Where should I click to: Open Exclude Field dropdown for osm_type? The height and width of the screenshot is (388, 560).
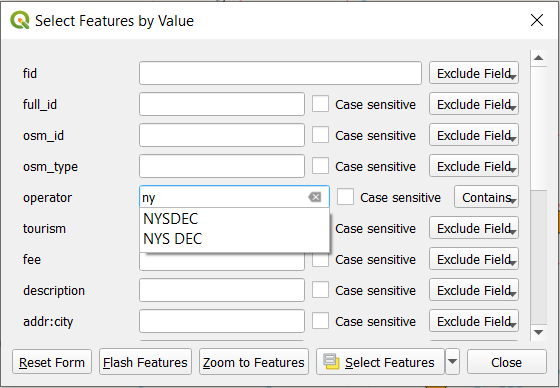point(474,166)
